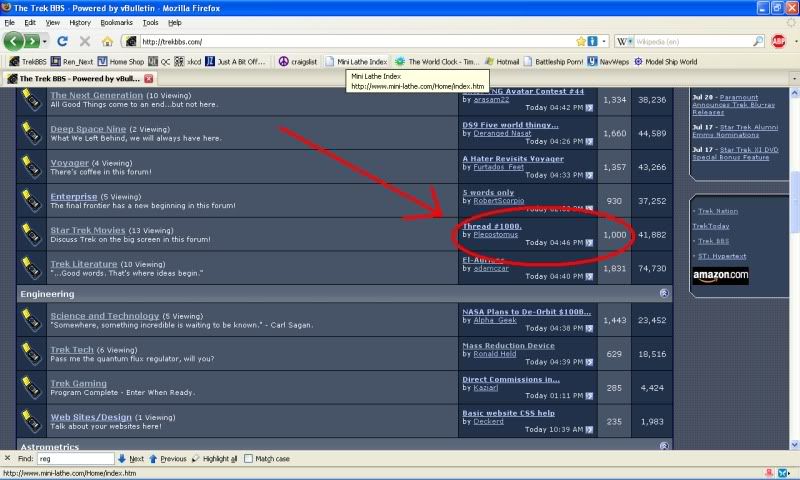Click go-to-last-post icon in Voyager row
The width and height of the screenshot is (800, 480).
click(589, 175)
